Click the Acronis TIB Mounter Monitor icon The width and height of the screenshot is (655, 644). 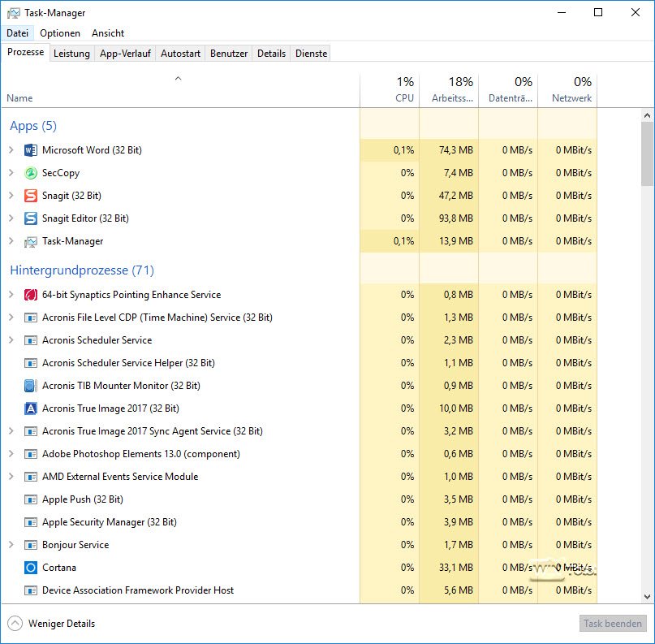click(x=31, y=386)
